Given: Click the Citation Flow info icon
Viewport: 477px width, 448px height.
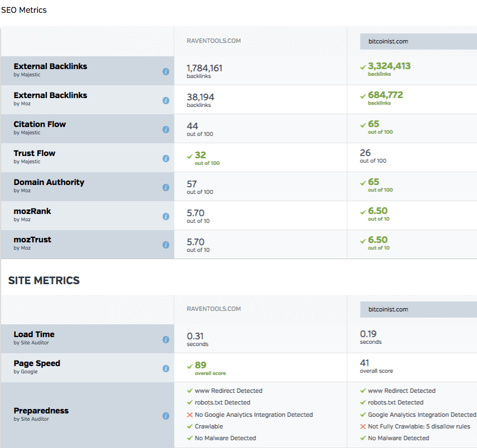Looking at the screenshot, I should (x=166, y=129).
